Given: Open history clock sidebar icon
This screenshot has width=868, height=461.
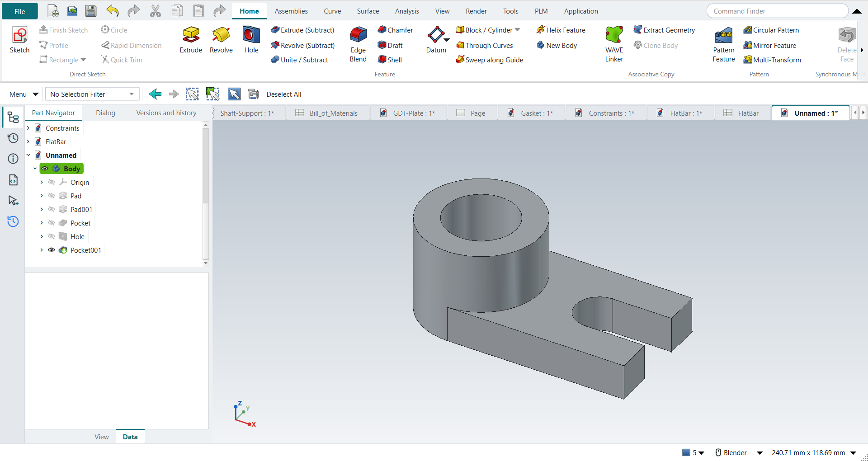Looking at the screenshot, I should click(x=13, y=138).
